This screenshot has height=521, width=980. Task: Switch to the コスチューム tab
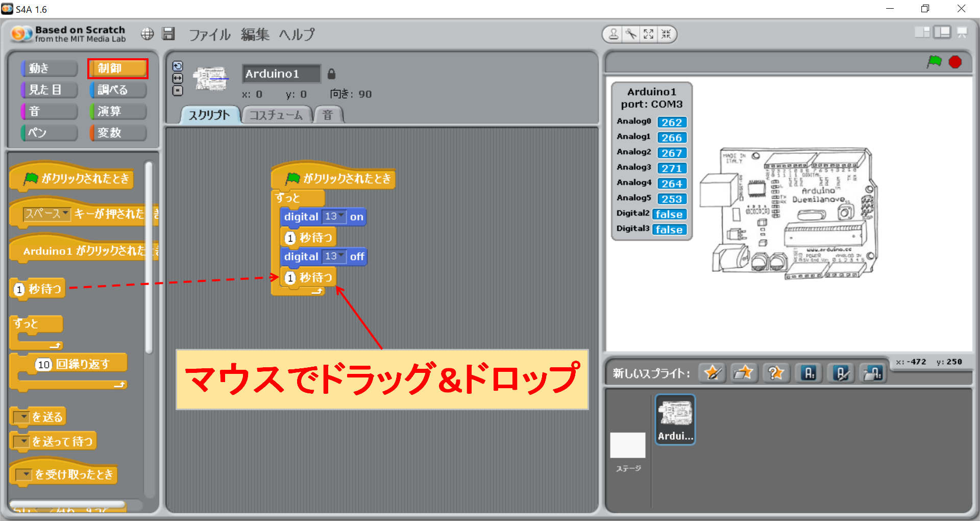(x=277, y=114)
